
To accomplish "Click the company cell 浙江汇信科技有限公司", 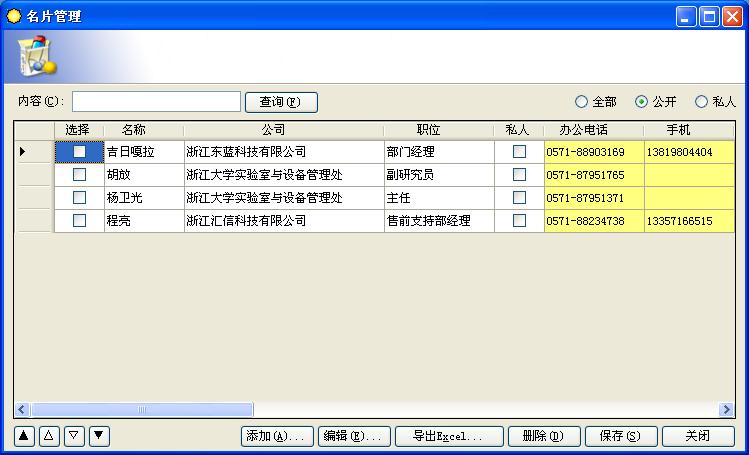I will tap(284, 221).
